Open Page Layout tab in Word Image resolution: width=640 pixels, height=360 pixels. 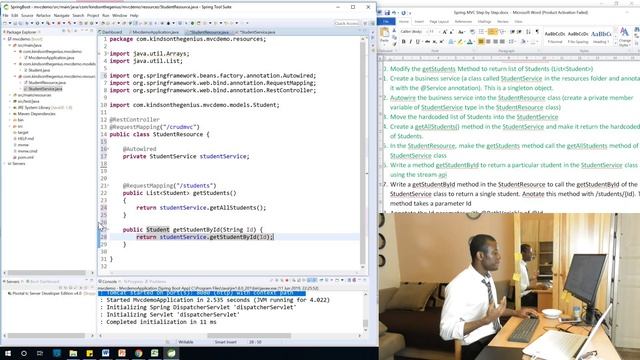coord(439,22)
